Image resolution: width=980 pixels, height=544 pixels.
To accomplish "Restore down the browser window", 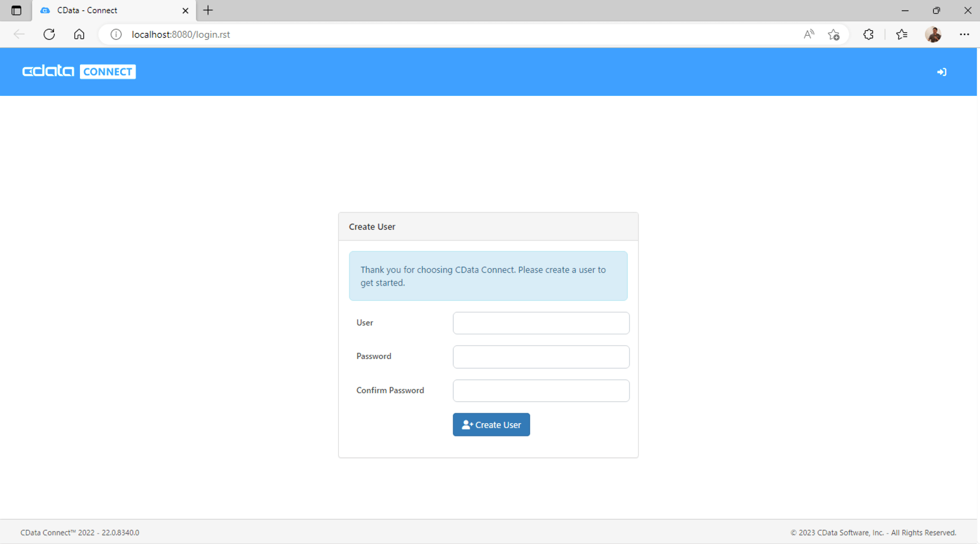I will click(x=937, y=11).
